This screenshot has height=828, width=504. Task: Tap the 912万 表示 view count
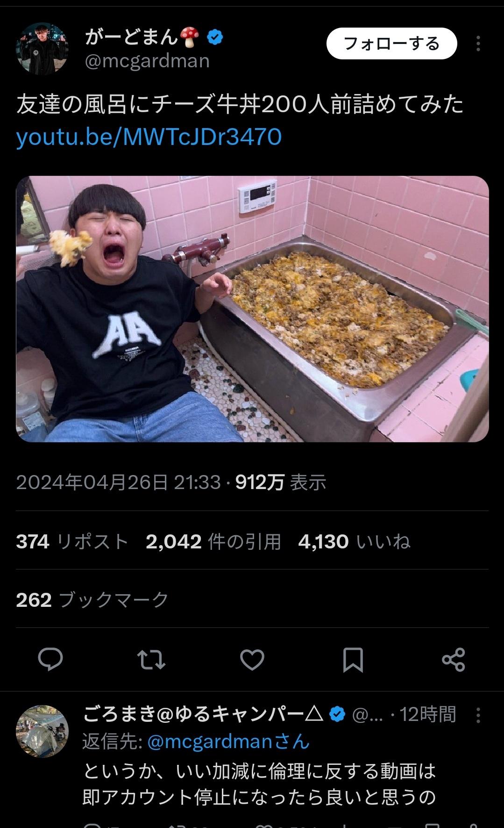tap(281, 482)
